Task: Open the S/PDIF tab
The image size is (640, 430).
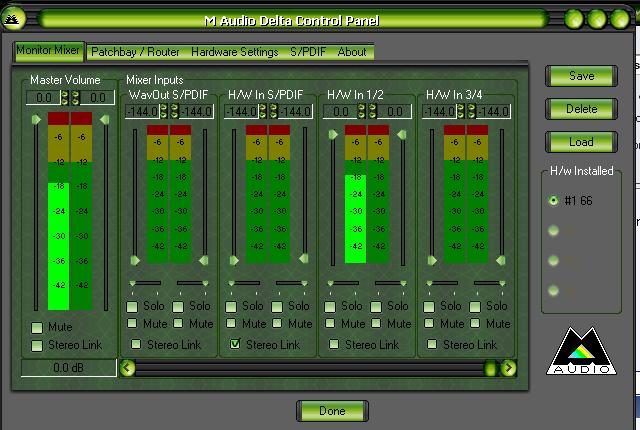Action: pyautogui.click(x=308, y=52)
